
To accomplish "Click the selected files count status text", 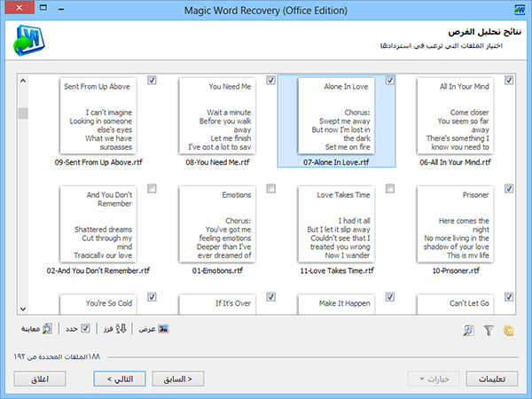I will coord(57,357).
